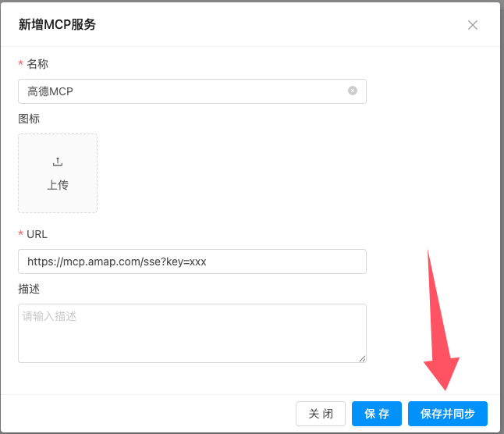Grab the description textarea resize handle
504x434 pixels.
[363, 359]
